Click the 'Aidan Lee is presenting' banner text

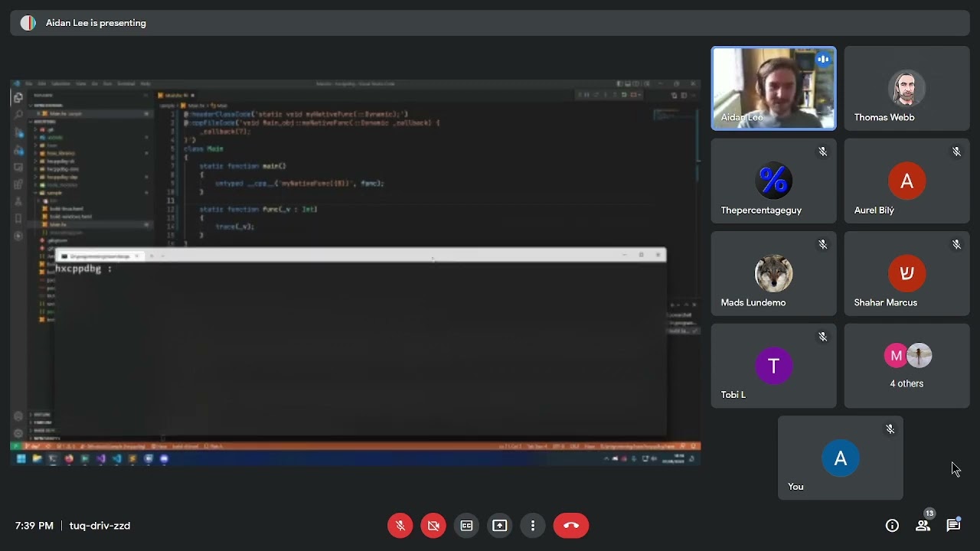tap(96, 23)
